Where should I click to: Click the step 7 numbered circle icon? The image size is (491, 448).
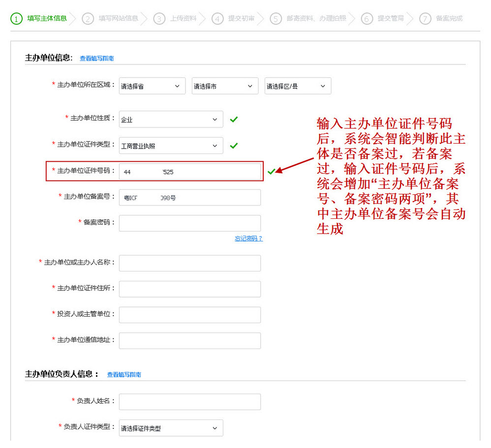click(x=425, y=19)
